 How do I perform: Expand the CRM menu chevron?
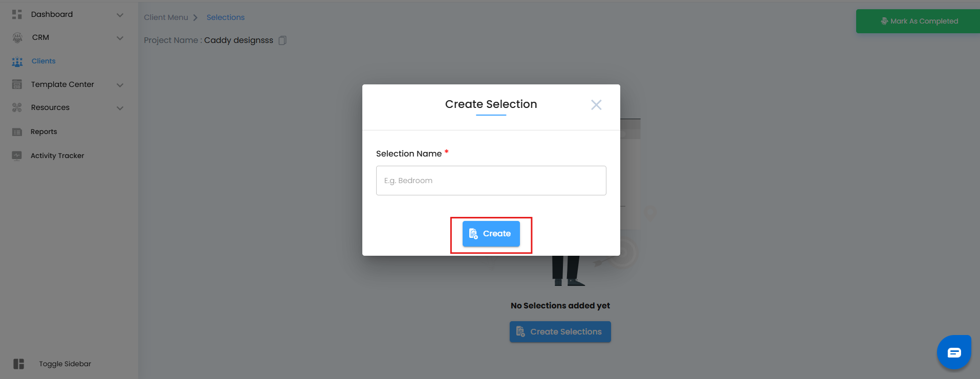(120, 38)
